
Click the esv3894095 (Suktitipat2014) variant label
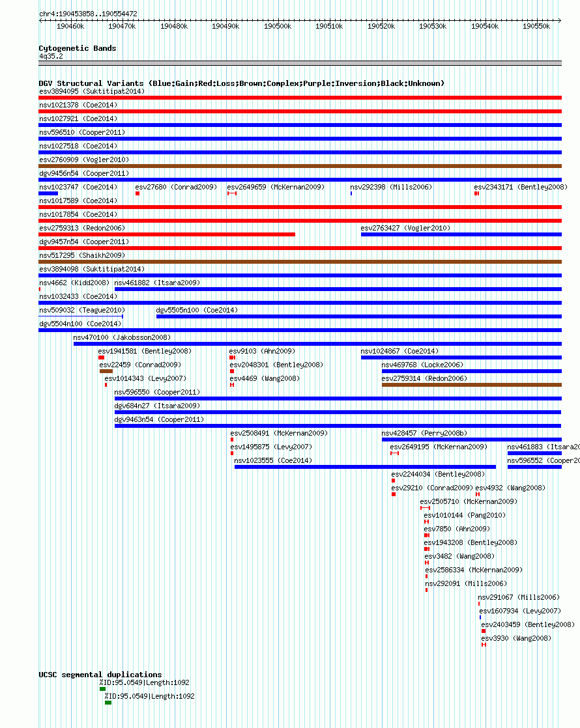(x=91, y=91)
